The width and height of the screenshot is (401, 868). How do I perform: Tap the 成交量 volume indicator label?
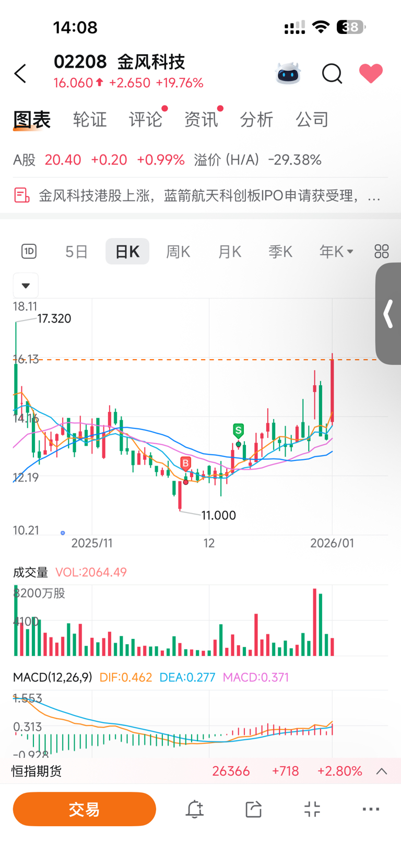click(30, 573)
